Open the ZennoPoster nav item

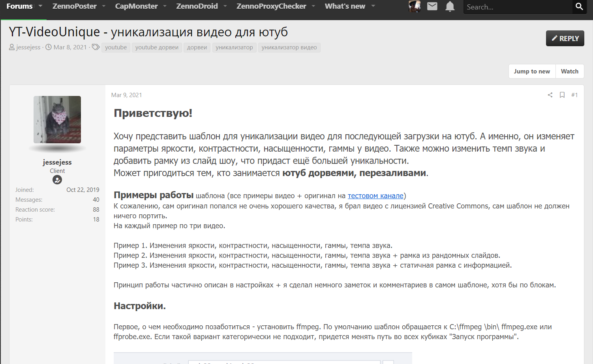pos(74,6)
